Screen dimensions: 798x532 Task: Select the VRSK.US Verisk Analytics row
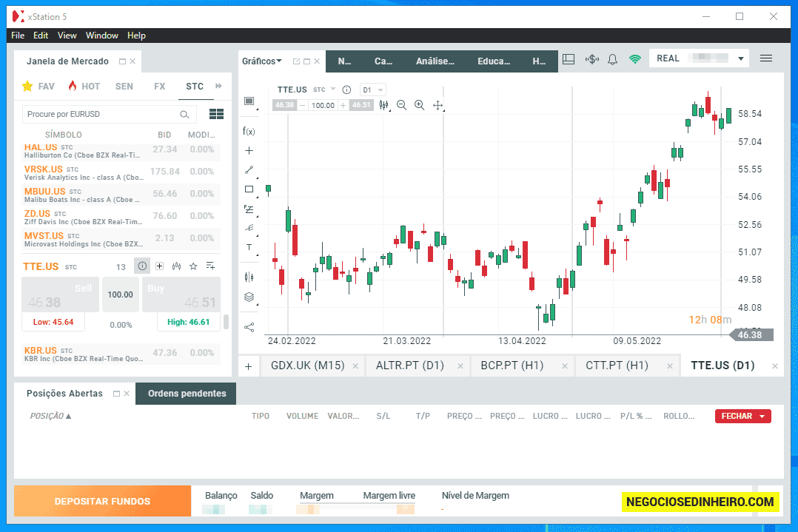coord(121,172)
